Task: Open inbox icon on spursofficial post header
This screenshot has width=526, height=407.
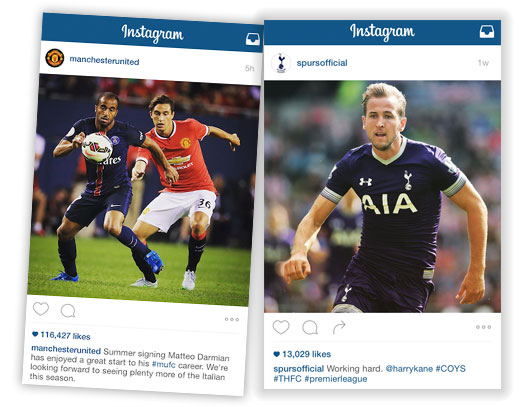Action: pos(487,32)
